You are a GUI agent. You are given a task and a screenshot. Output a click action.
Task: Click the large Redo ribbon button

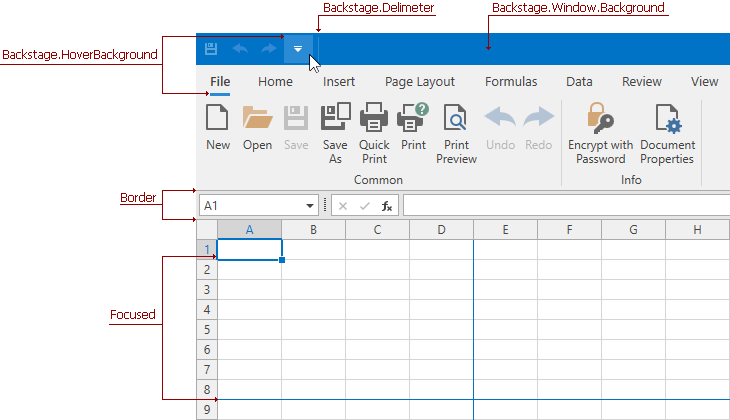pos(539,127)
